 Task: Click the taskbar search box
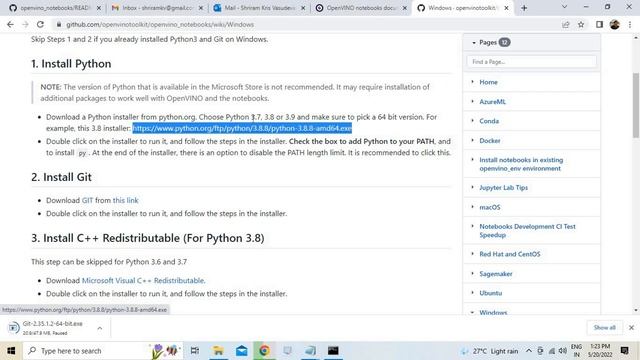pos(102,351)
